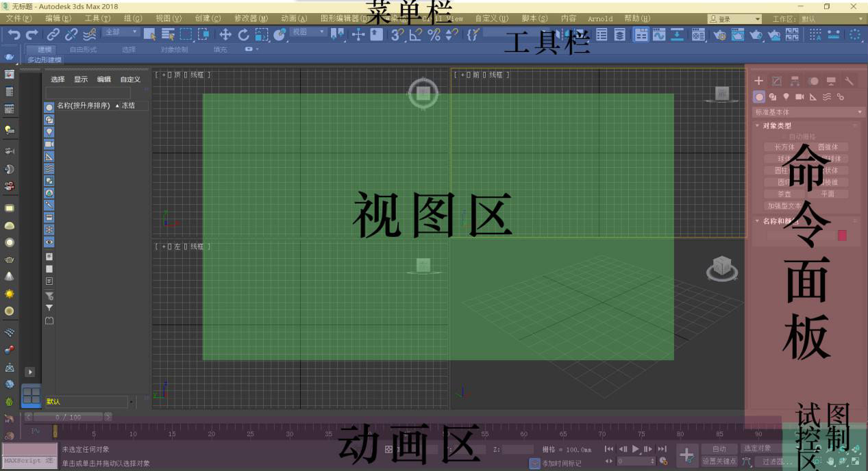The width and height of the screenshot is (868, 471).
Task: Toggle the Angle Snap icon
Action: pyautogui.click(x=416, y=34)
